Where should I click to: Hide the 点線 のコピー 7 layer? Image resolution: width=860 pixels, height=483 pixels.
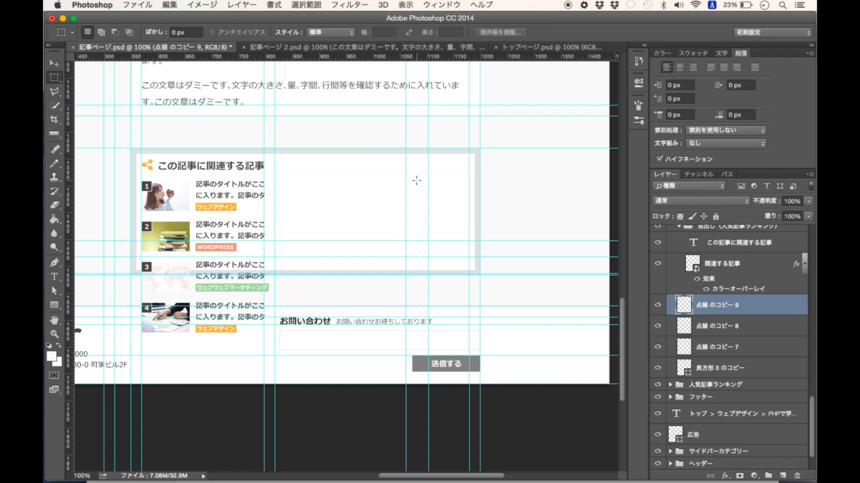point(658,346)
